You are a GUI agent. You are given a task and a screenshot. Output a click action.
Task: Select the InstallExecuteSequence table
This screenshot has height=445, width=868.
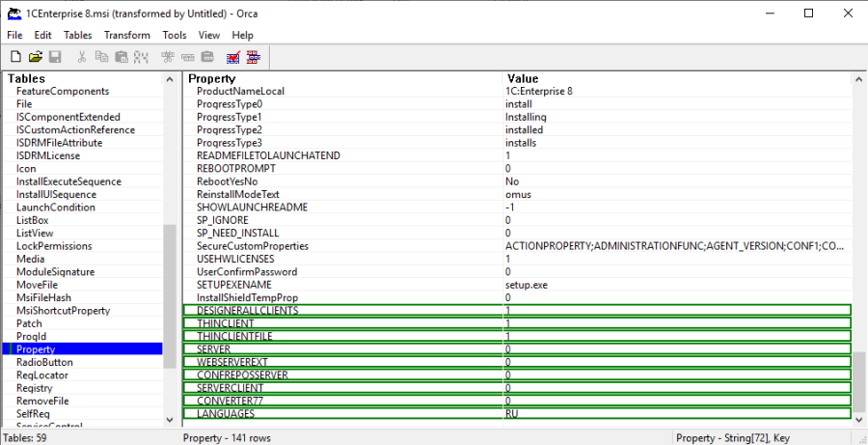coord(68,181)
